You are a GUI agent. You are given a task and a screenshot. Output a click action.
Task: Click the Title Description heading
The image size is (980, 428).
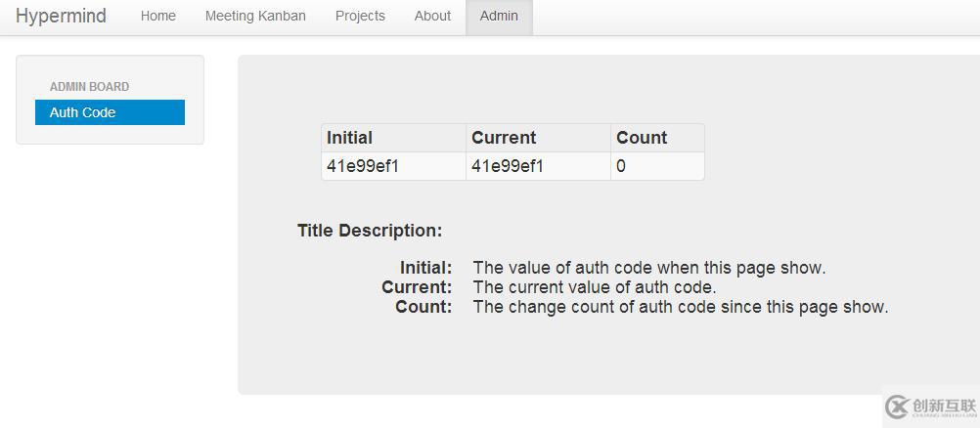(x=370, y=231)
